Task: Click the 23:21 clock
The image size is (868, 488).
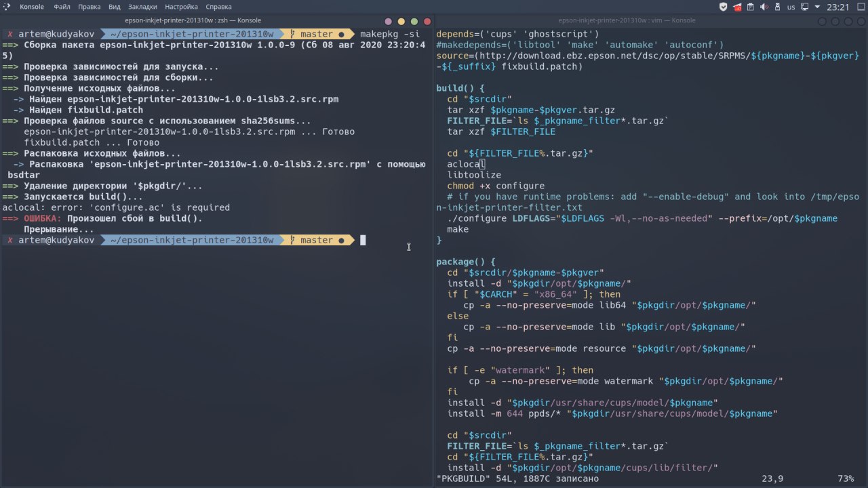Action: (x=838, y=7)
